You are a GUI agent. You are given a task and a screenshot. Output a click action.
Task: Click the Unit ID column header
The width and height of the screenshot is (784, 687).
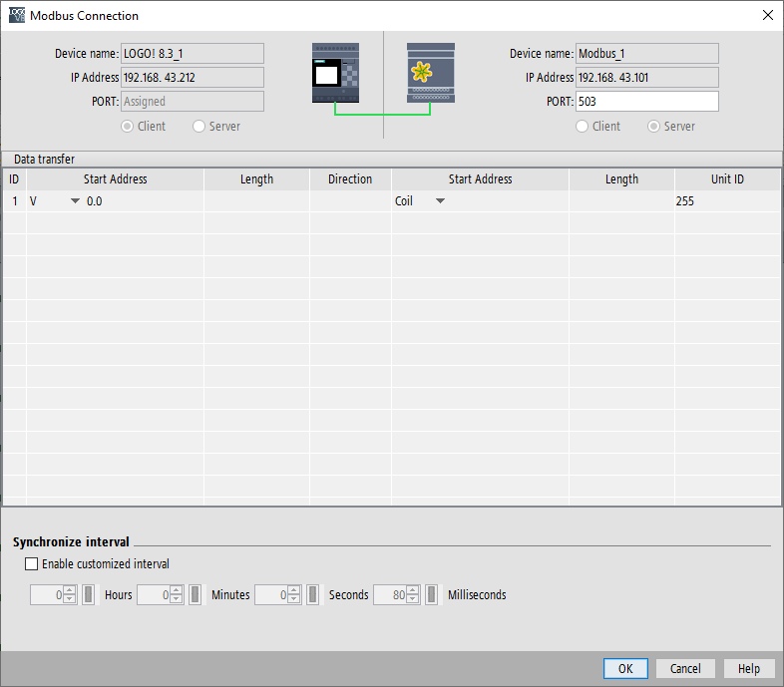point(727,179)
